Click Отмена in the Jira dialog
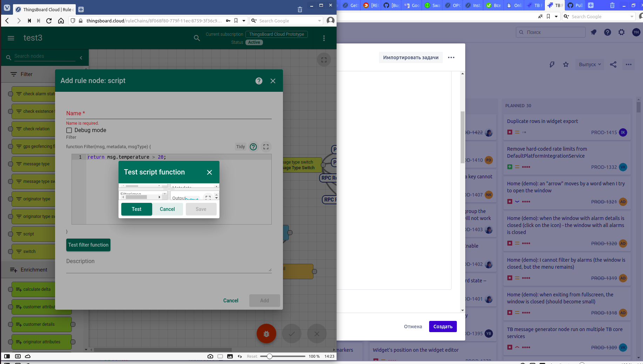The width and height of the screenshot is (643, 364). [413, 327]
